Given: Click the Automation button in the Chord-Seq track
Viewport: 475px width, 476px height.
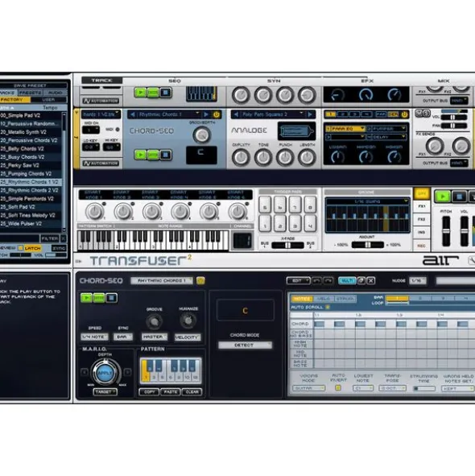Looking at the screenshot, I should (101, 163).
